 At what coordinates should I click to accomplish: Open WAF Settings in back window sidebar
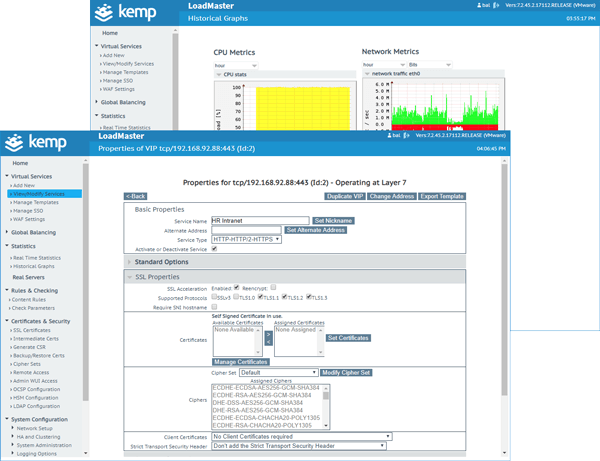(119, 89)
